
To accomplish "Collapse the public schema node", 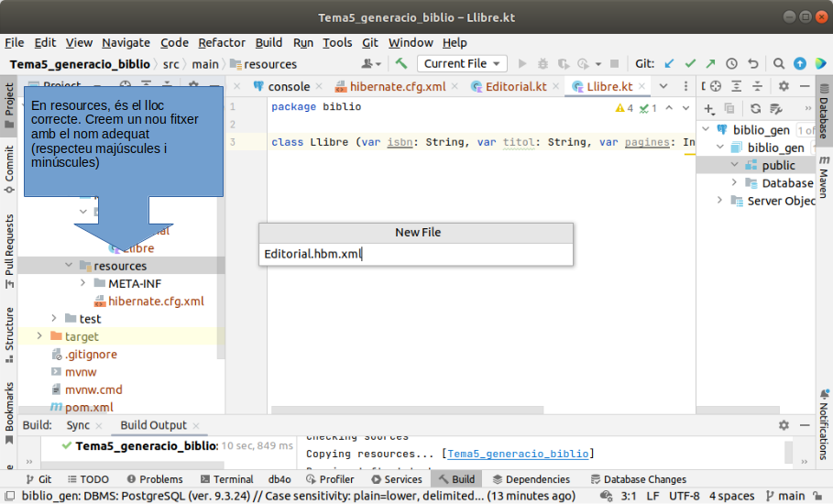I will pyautogui.click(x=735, y=165).
